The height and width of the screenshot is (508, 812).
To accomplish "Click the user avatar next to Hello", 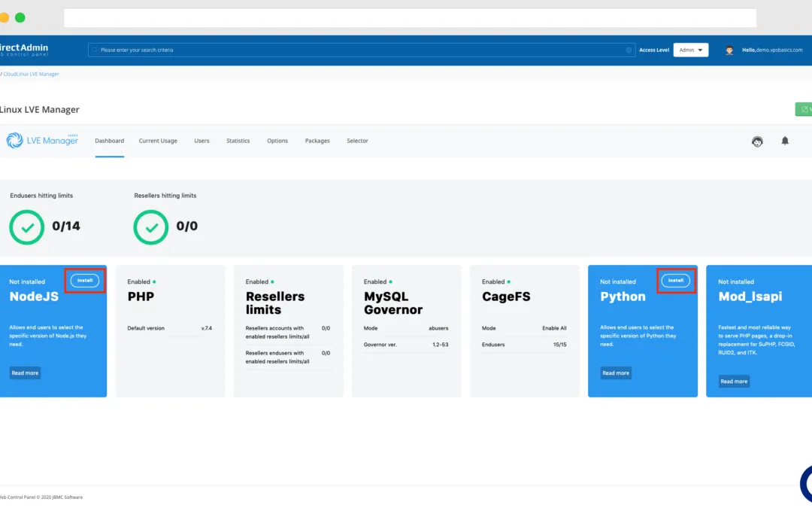I will [729, 50].
